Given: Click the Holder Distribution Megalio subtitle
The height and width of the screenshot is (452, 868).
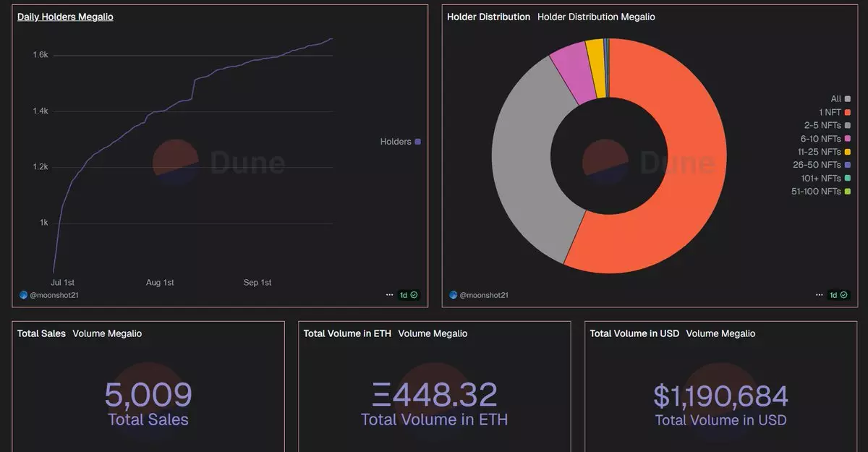Looking at the screenshot, I should pos(596,17).
